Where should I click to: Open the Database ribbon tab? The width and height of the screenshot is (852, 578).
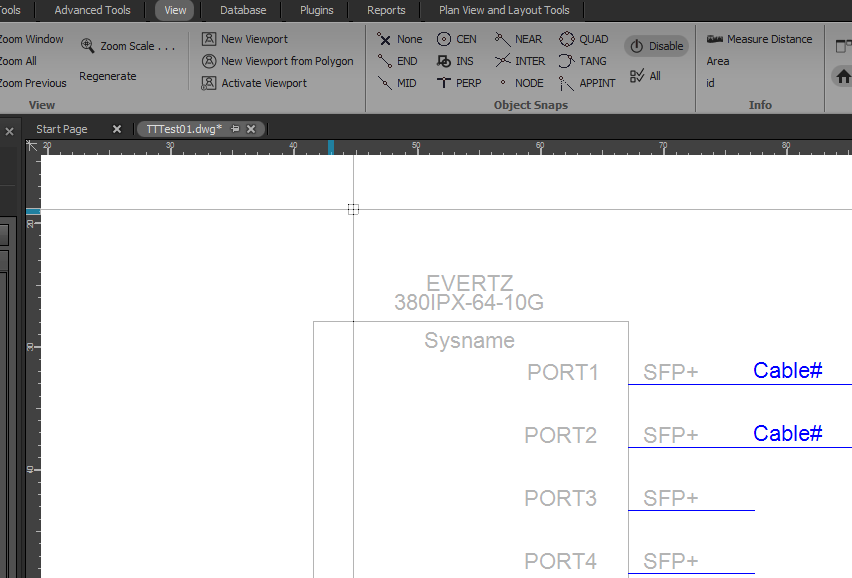(243, 10)
